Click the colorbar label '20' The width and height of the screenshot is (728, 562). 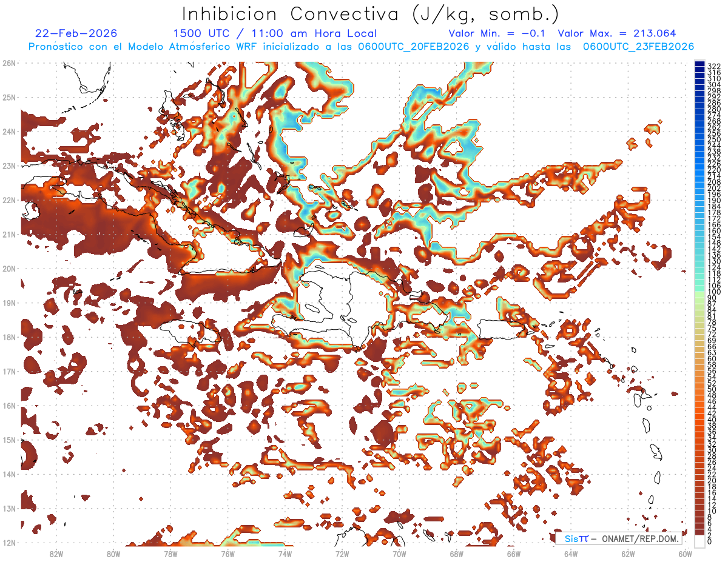pos(712,481)
